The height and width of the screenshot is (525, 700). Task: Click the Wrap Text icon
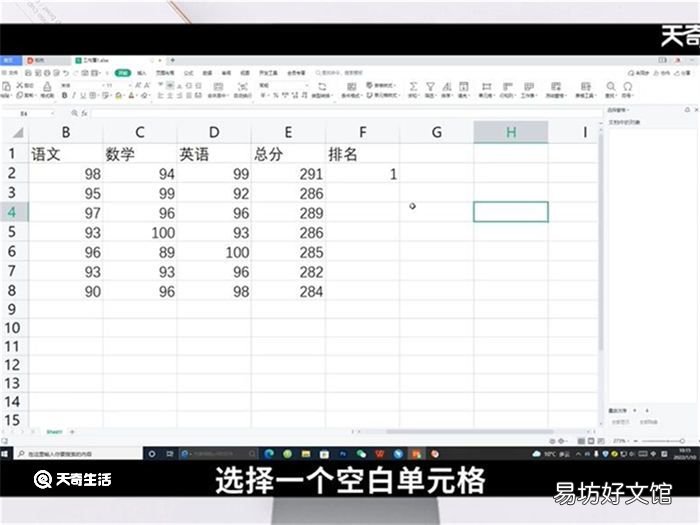click(242, 87)
